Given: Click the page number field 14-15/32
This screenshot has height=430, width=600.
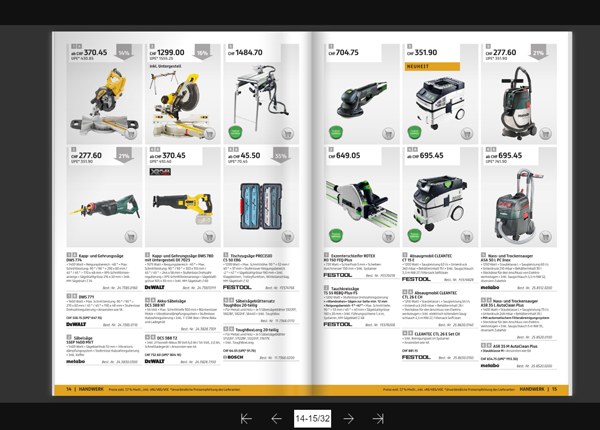Looking at the screenshot, I should (312, 419).
